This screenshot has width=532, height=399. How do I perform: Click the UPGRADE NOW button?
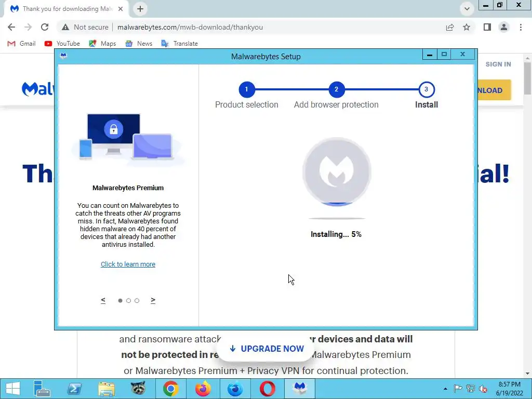tap(267, 349)
